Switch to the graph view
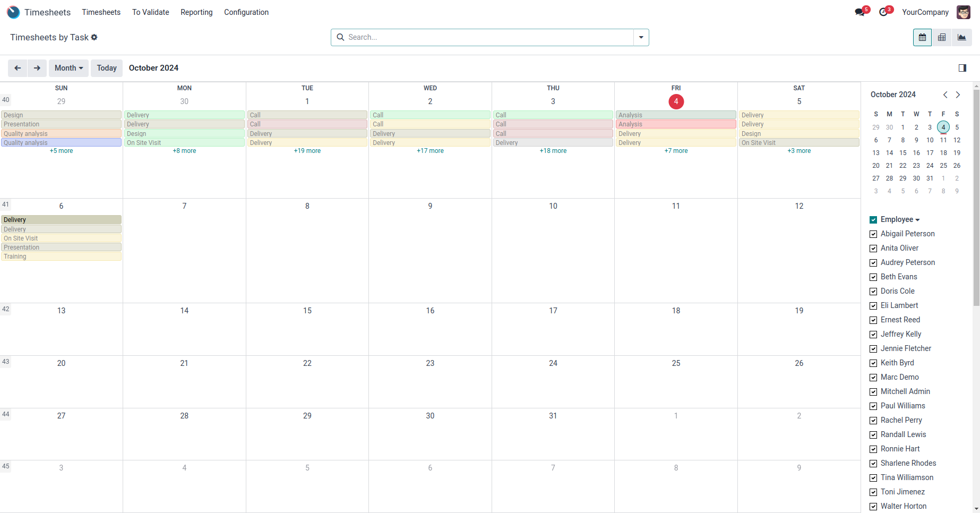The width and height of the screenshot is (980, 513). (962, 38)
